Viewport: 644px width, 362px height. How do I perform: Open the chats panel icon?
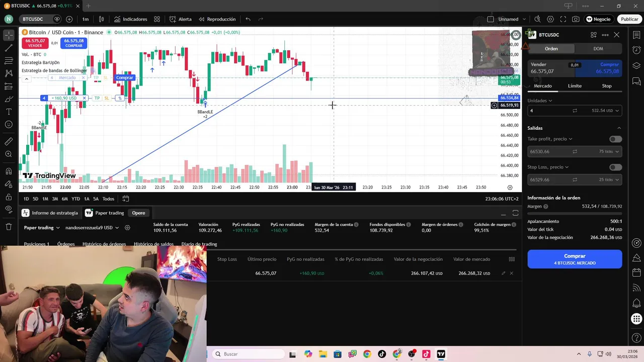pos(636,81)
